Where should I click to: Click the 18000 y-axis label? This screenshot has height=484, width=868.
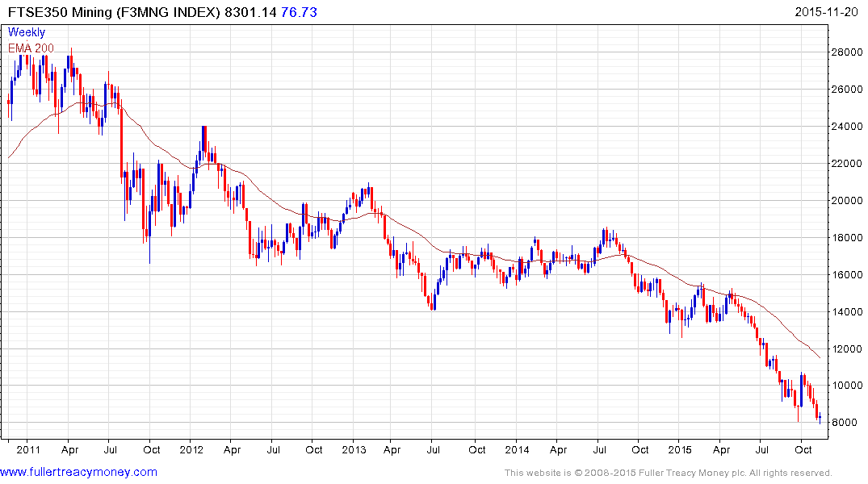pos(846,237)
